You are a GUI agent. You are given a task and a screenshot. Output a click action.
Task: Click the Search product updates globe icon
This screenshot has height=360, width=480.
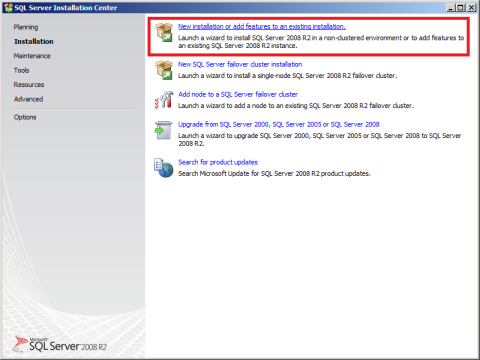coord(164,168)
